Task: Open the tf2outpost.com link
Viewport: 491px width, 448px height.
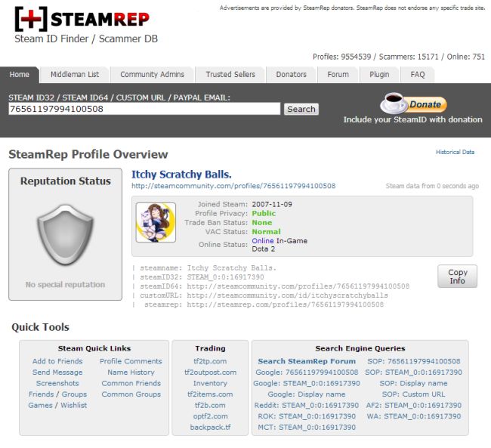Action: (210, 372)
